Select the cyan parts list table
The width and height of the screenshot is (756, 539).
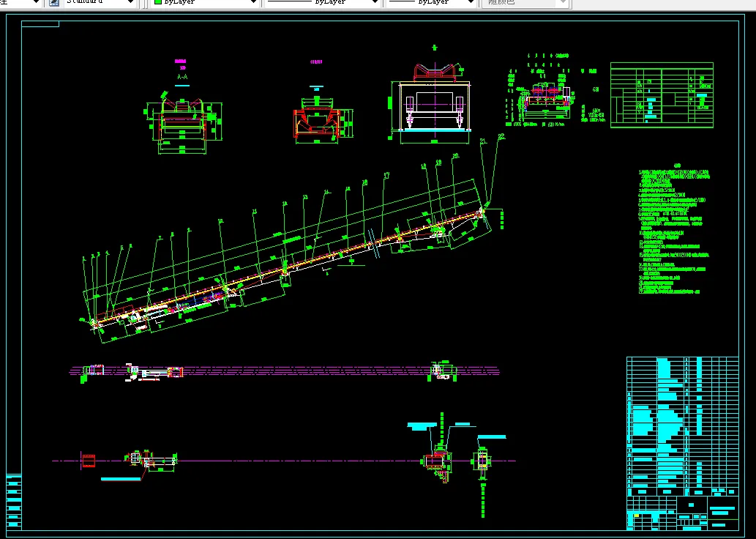pos(682,426)
